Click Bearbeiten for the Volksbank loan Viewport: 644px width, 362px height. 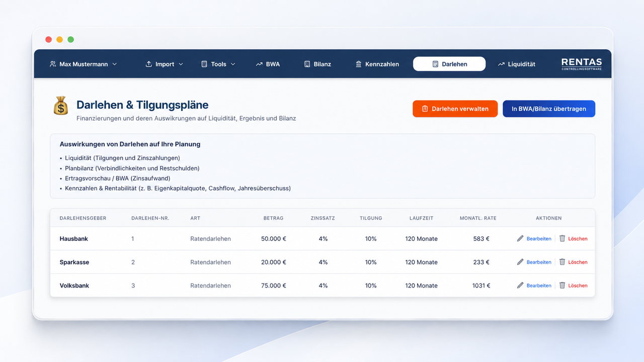pyautogui.click(x=539, y=286)
